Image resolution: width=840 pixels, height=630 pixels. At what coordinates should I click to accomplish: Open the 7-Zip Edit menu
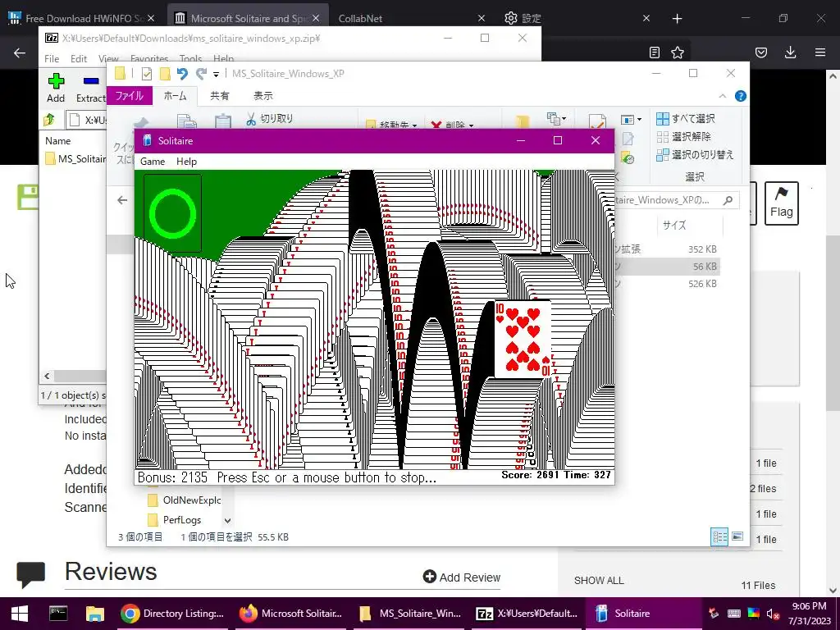(79, 58)
